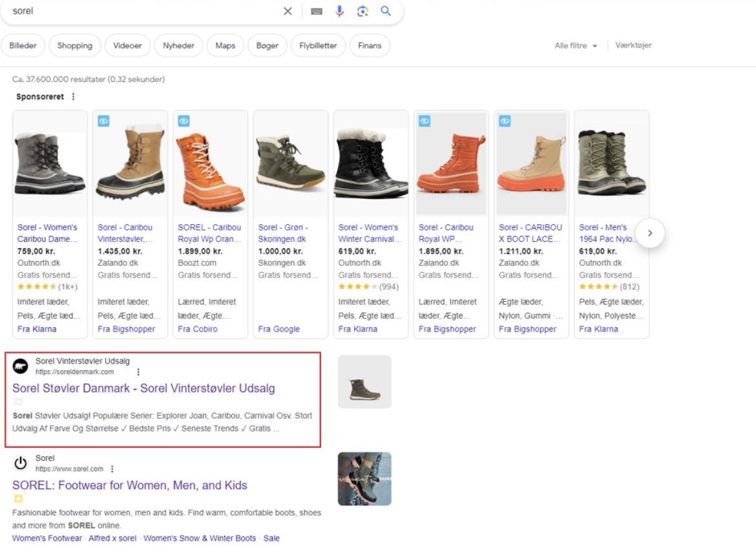The height and width of the screenshot is (546, 756).
Task: Click the '(994)' star rating
Action: 368,287
